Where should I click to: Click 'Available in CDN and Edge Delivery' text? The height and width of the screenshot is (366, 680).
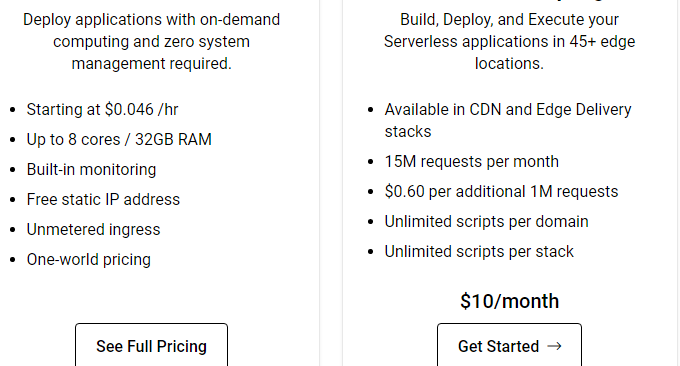point(508,109)
